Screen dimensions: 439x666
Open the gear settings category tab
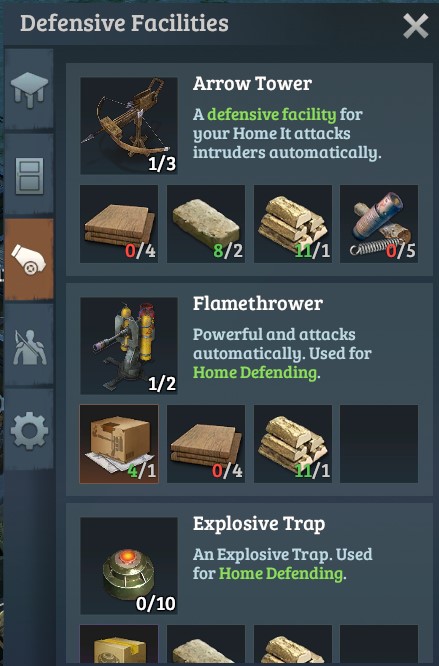(x=29, y=430)
